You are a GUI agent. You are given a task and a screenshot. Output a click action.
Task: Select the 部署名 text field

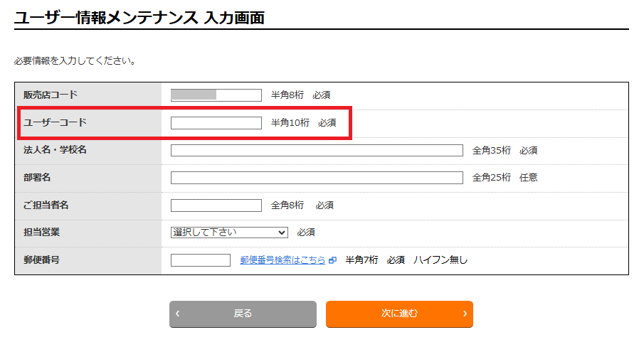pos(317,177)
